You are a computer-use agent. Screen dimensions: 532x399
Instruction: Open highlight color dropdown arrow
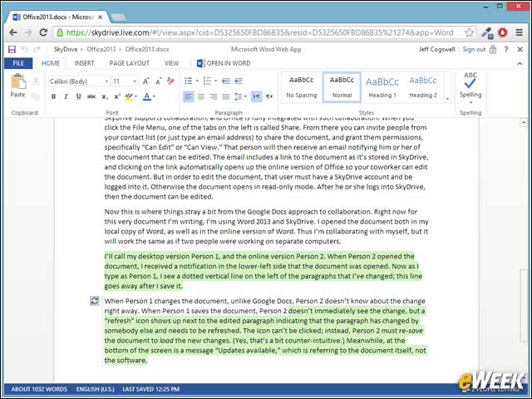pos(135,96)
